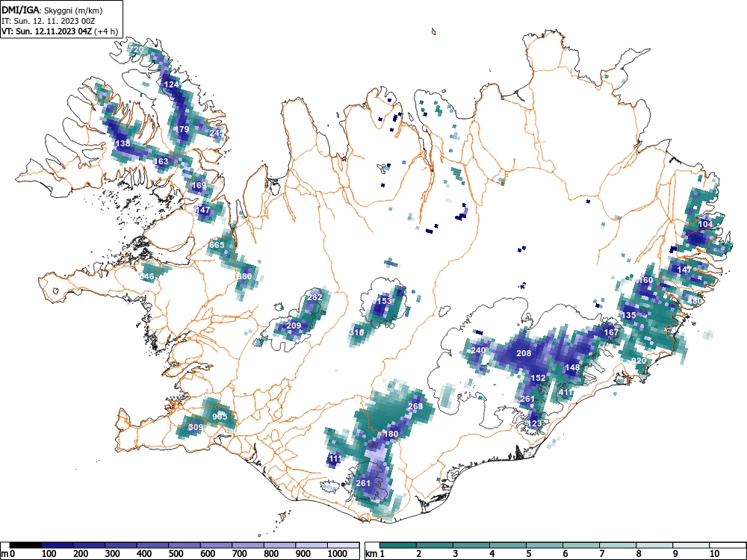Select the 480 visibility value label

tap(695, 301)
